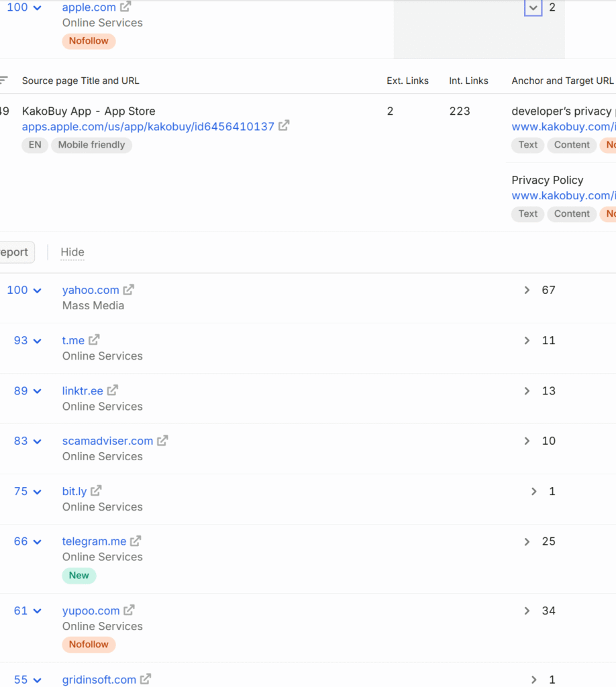616x687 pixels.
Task: Open external link icon beside apps.apple.com URL
Action: (284, 125)
